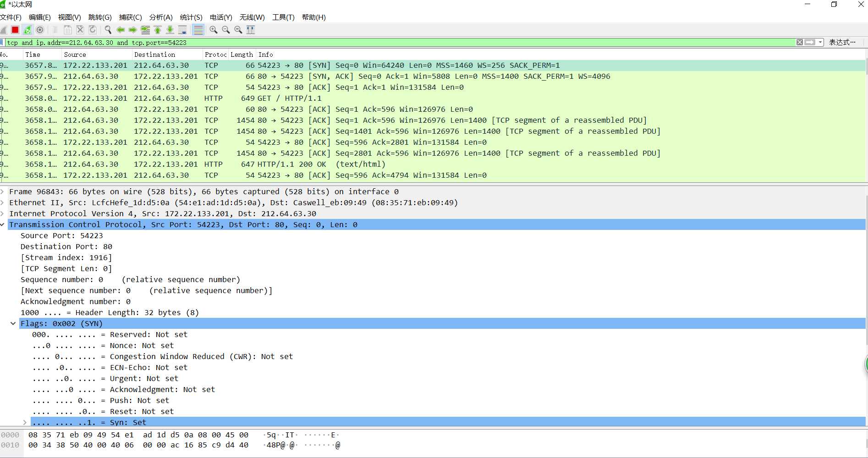Select the HTTP/1.1 200 OK packet row
The image size is (868, 458).
433,164
